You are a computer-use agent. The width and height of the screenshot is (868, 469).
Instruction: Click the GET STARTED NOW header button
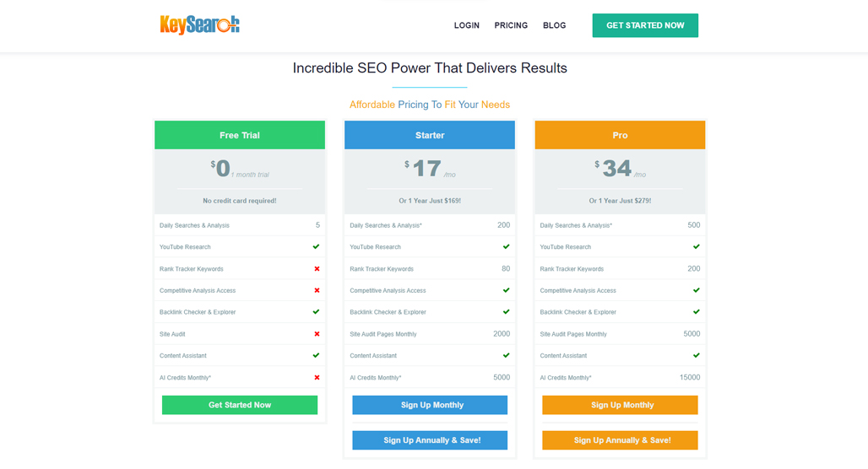(645, 25)
